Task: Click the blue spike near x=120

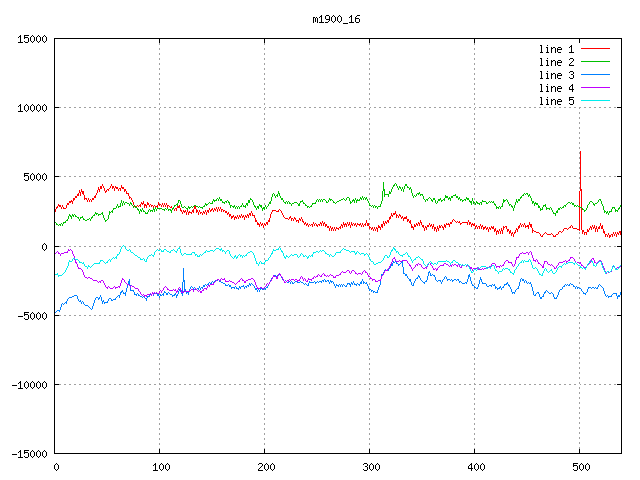Action: (x=183, y=275)
